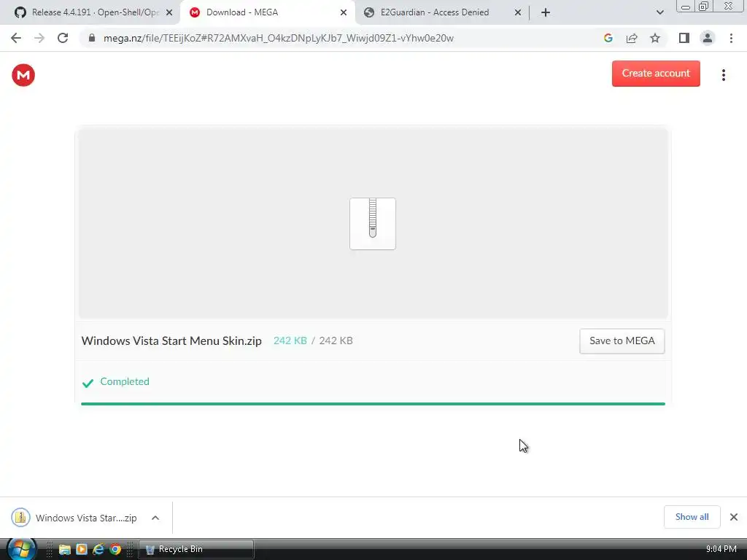The image size is (747, 560).
Task: Click the Save to MEGA button
Action: pyautogui.click(x=622, y=341)
